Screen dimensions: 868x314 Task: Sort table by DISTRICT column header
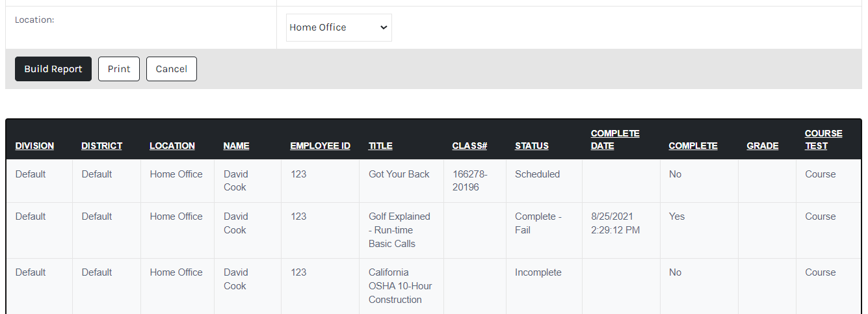pos(101,146)
